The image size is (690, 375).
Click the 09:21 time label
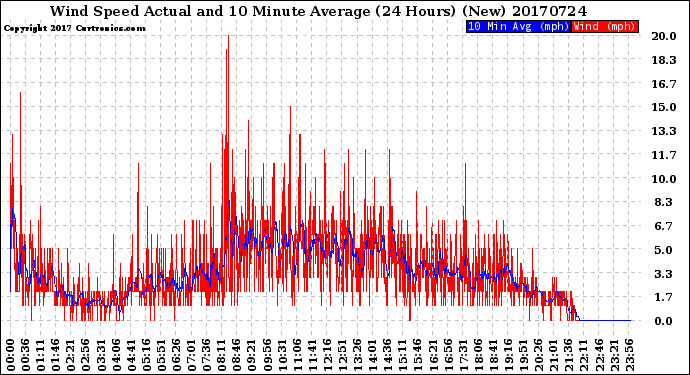pos(251,355)
